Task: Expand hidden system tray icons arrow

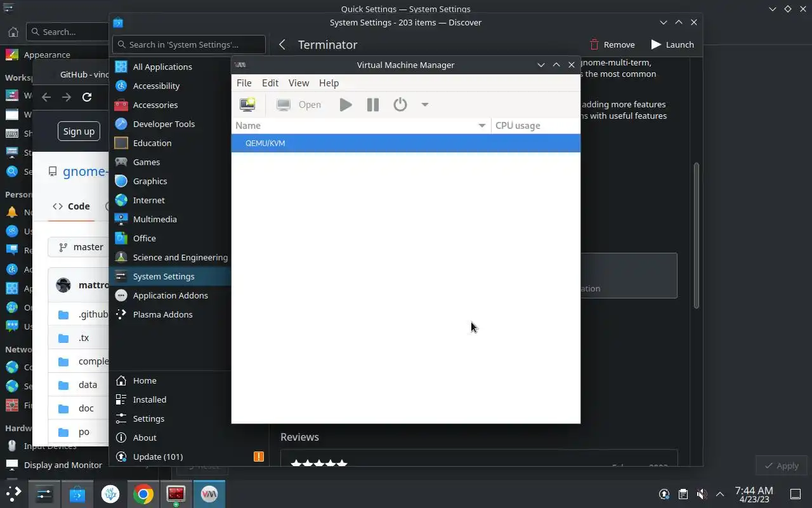Action: click(720, 493)
